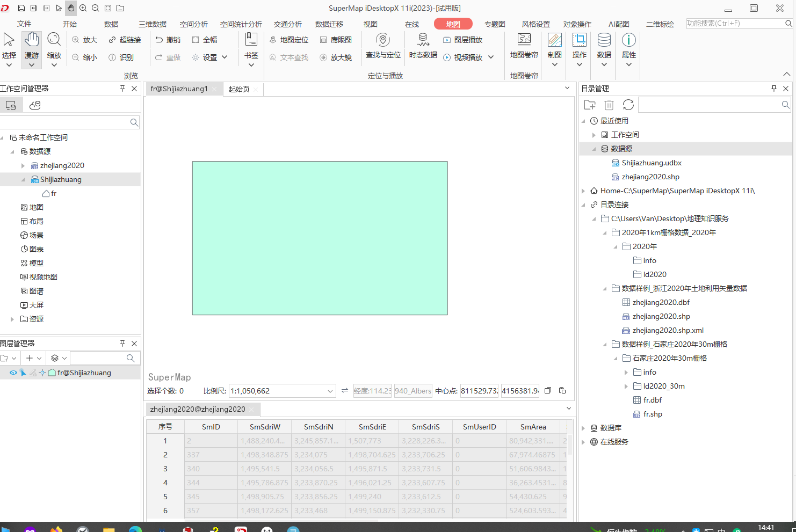Viewport: 796px width, 532px height.
Task: Pin the 目录管理 panel
Action: (x=774, y=89)
